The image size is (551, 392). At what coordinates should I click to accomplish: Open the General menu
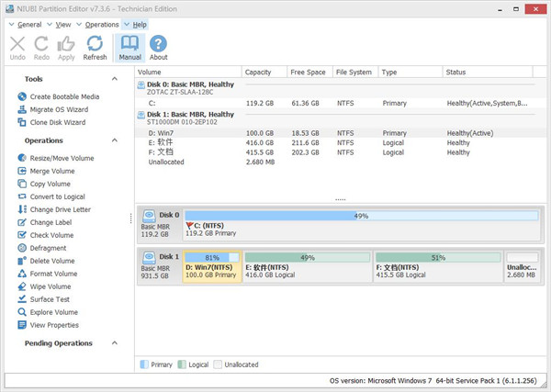pyautogui.click(x=25, y=25)
